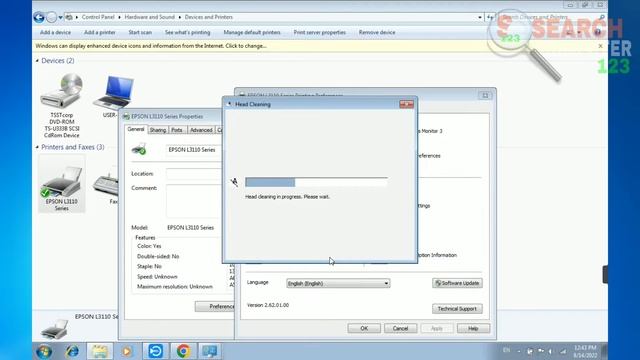
Task: Click the EPSON L3110 details pane printer icon
Action: click(x=55, y=329)
